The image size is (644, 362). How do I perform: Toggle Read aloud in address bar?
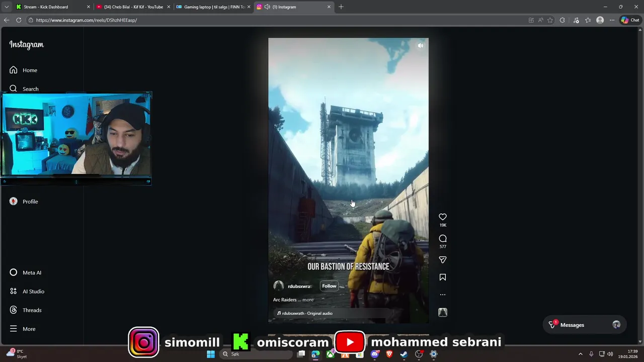(540, 20)
